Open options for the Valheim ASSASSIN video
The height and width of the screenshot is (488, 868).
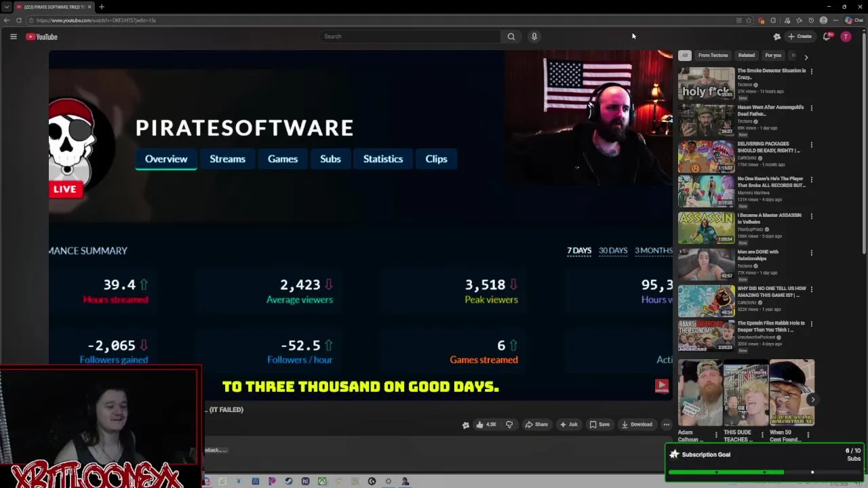811,216
